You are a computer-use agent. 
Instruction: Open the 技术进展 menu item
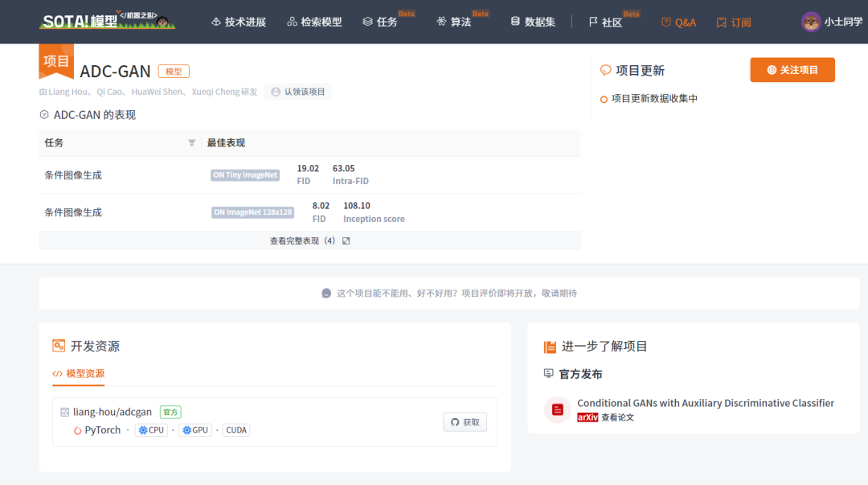pyautogui.click(x=239, y=23)
